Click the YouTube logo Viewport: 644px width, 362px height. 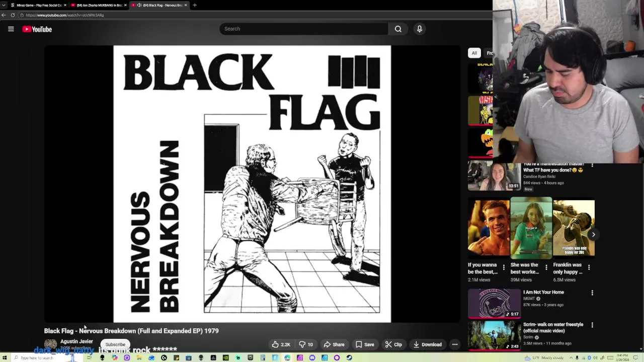click(37, 29)
